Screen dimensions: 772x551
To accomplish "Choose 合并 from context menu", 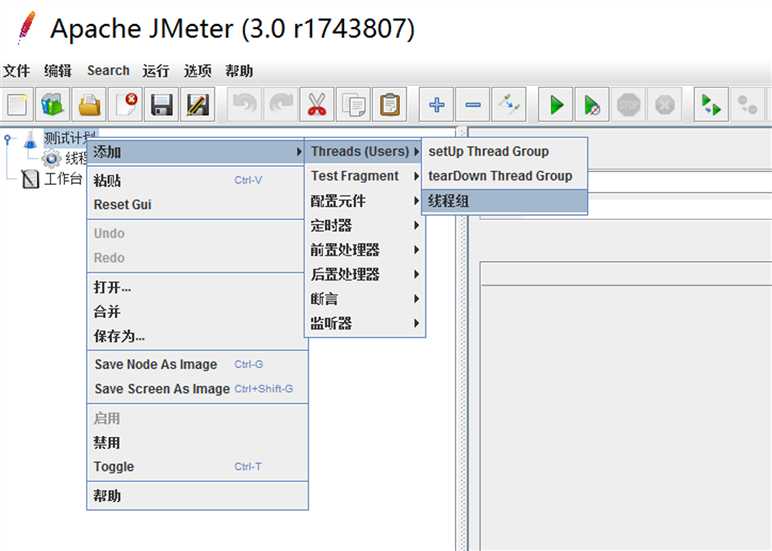I will click(197, 312).
